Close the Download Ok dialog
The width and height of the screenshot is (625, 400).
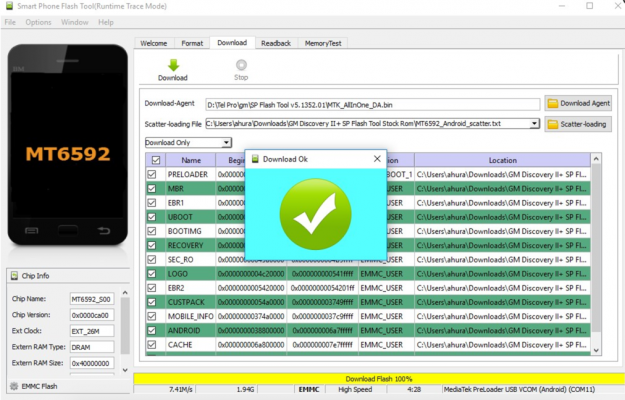point(377,158)
